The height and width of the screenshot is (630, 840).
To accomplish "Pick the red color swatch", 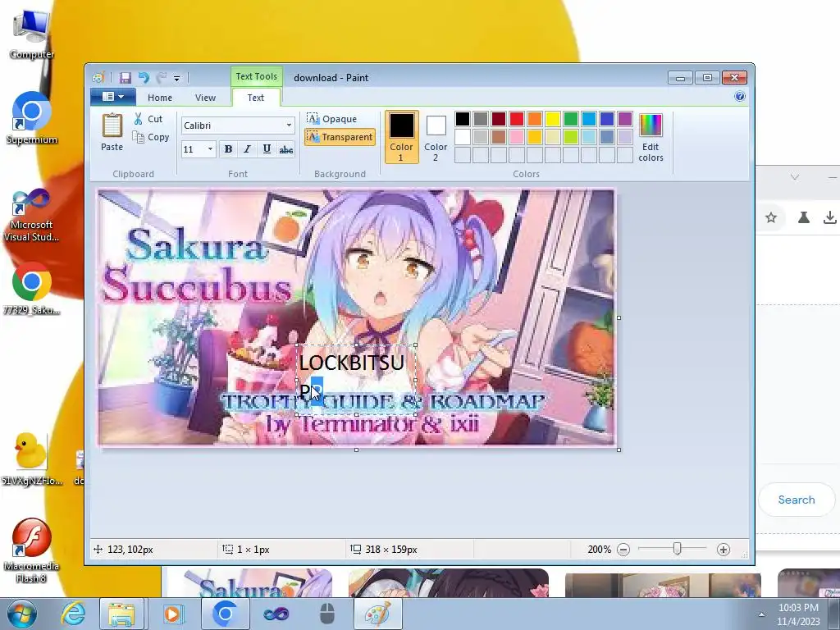I will point(517,119).
